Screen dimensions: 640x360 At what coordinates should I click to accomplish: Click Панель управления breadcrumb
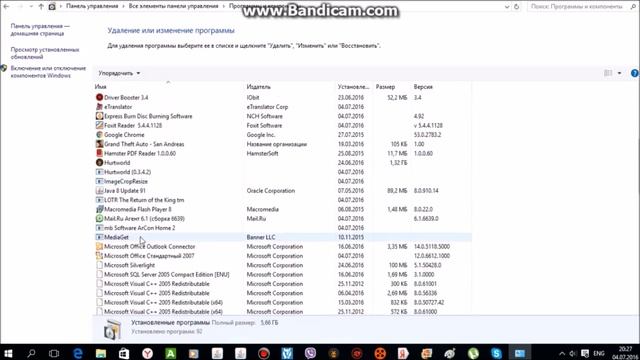coord(92,6)
